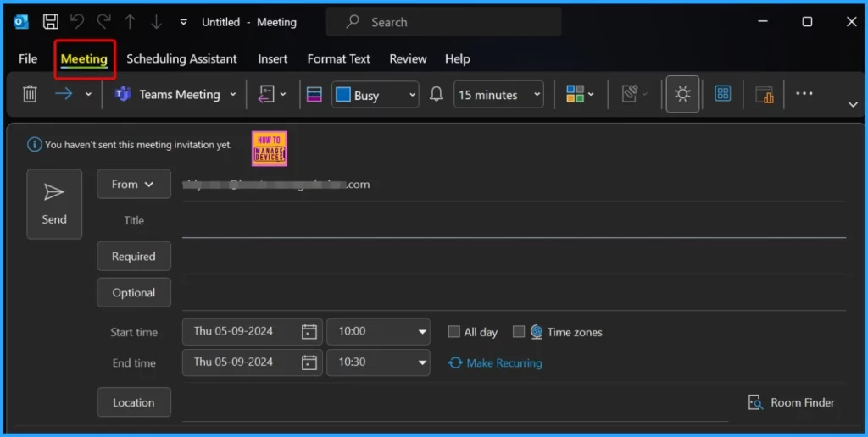This screenshot has height=437, width=868.
Task: Open Start time calendar picker icon
Action: click(x=309, y=332)
